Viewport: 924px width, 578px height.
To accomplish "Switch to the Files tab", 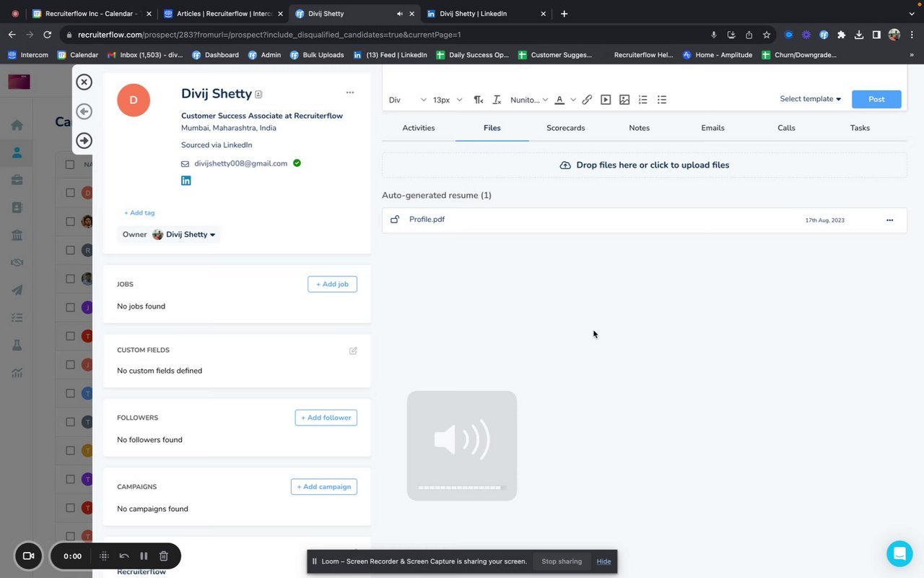I will (x=492, y=128).
